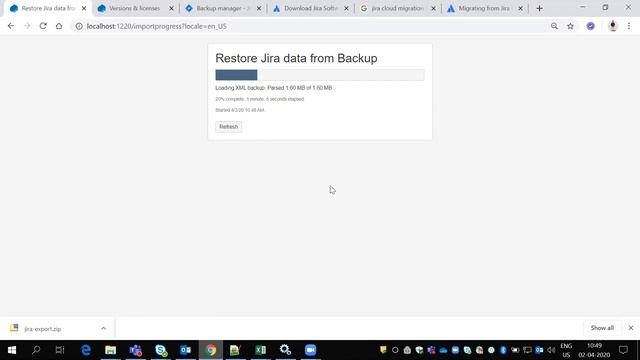Open the Bluetooth tray icon
640x360 pixels.
503,350
